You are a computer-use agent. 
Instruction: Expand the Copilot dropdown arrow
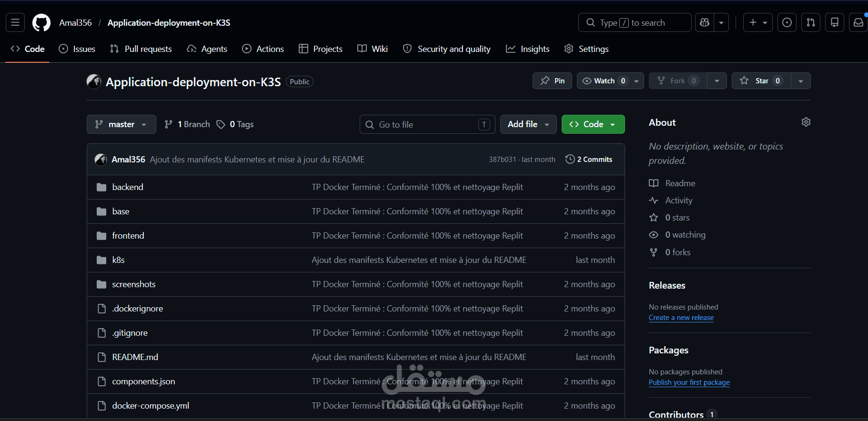click(x=721, y=22)
